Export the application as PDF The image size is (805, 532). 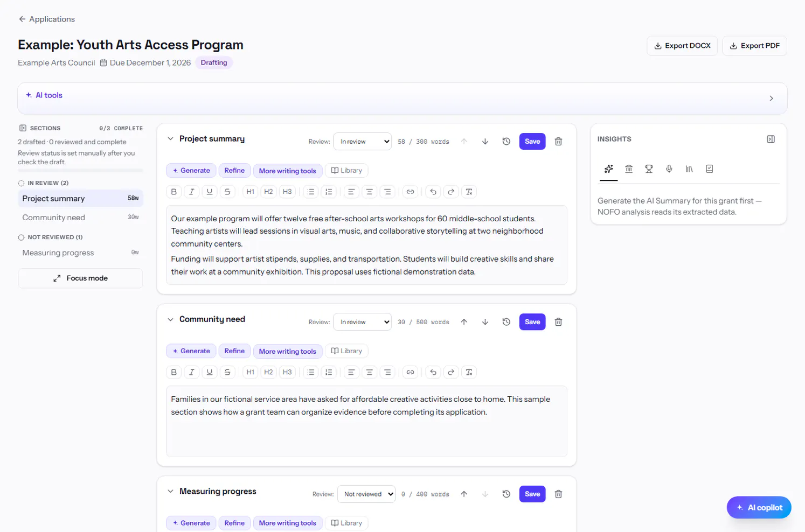click(x=755, y=46)
